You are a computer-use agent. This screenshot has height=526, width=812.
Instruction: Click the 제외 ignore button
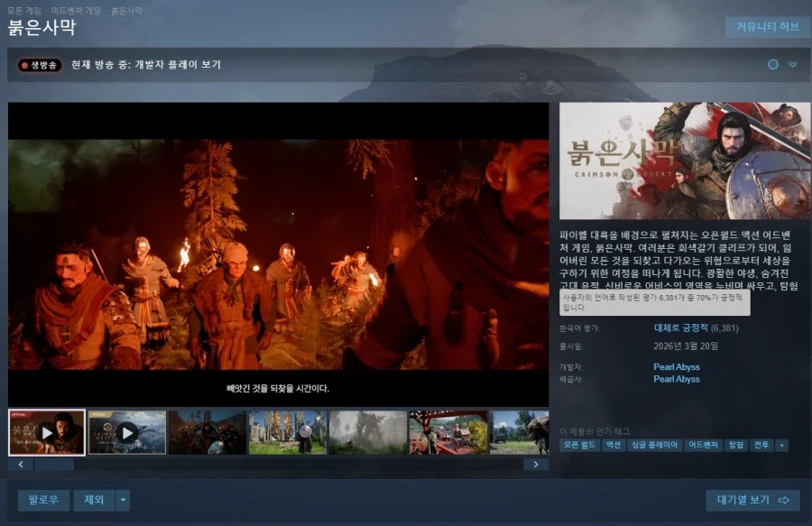pyautogui.click(x=94, y=500)
